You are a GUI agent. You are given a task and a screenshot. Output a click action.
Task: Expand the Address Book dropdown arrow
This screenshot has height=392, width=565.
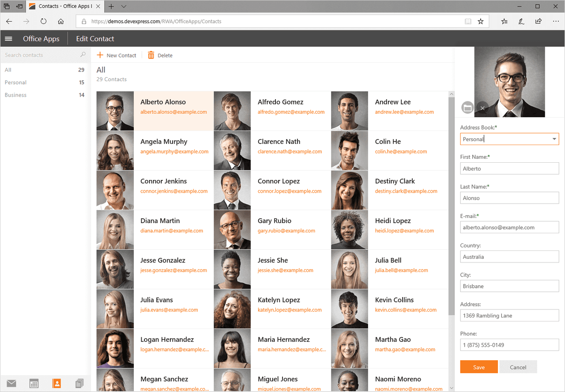554,139
